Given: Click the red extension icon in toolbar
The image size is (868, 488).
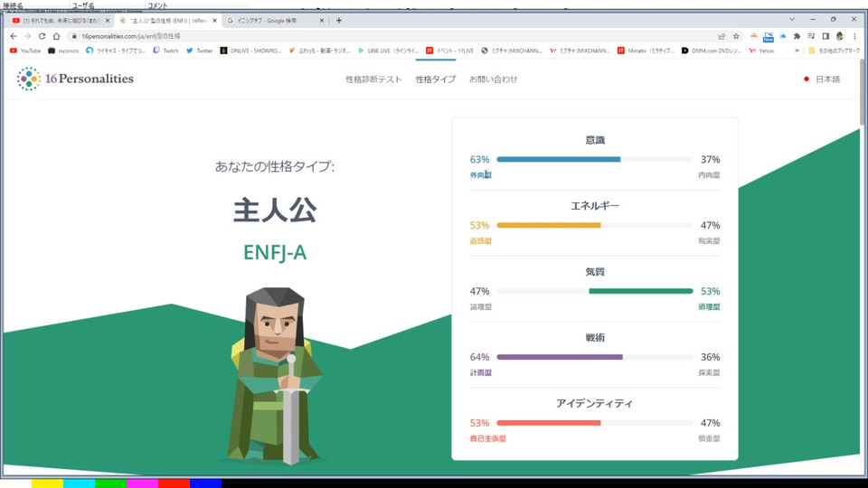Looking at the screenshot, I should (x=754, y=36).
